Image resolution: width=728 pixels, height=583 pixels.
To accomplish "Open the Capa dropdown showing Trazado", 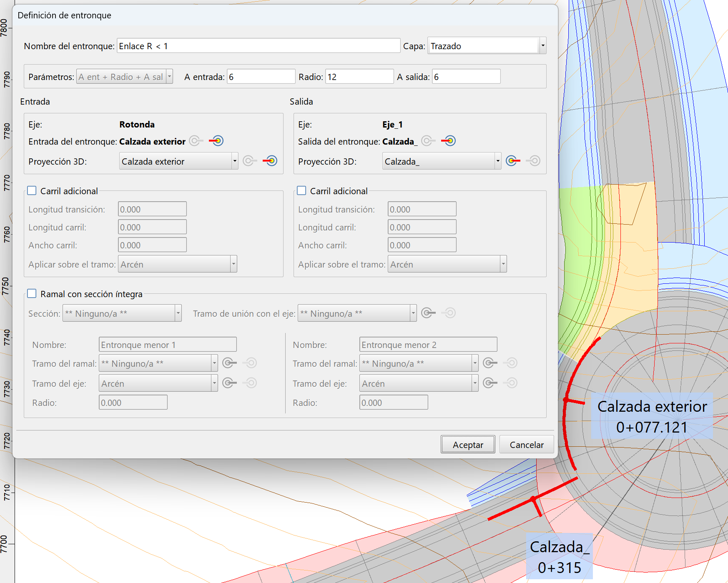I will [x=542, y=46].
